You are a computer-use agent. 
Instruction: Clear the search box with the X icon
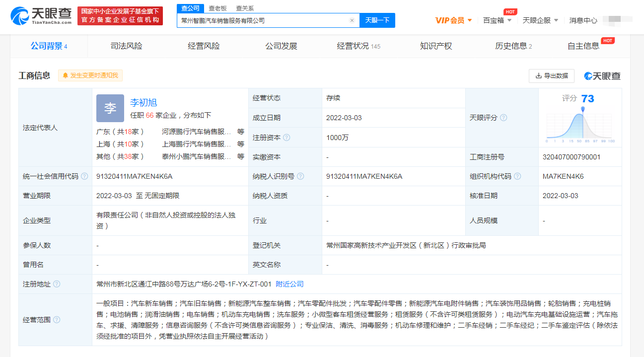352,20
